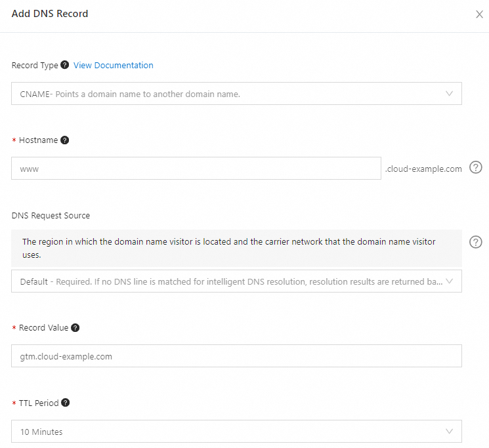Click the outlined question mark after .cloud-example.com
Viewport: 489px width, 448px height.
point(476,169)
